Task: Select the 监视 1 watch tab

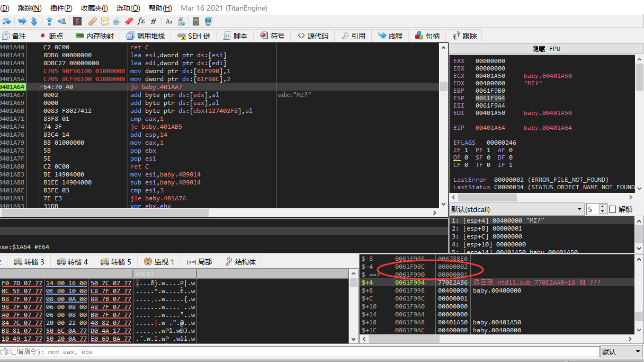Action: coord(159,262)
